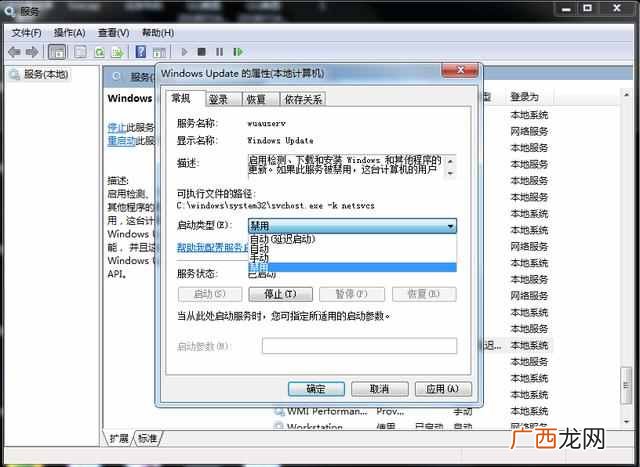Click the 停止(T) button
Screen dimensions: 640x467
click(x=280, y=294)
